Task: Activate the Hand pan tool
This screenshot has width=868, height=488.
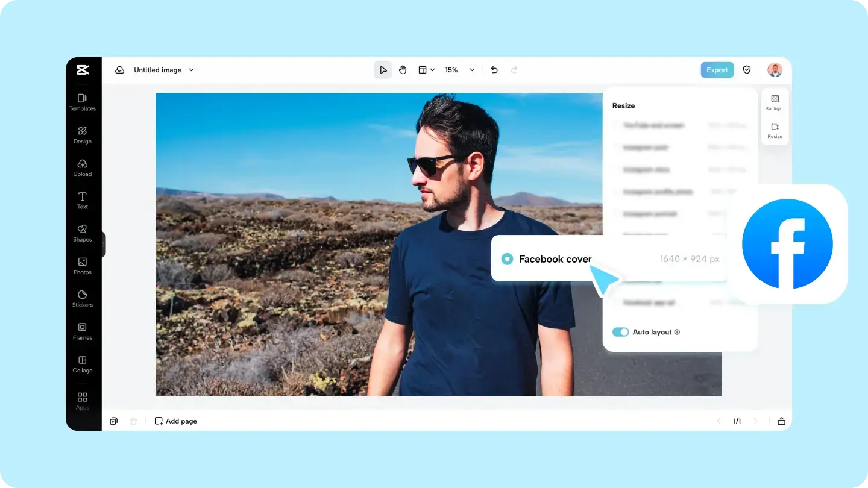Action: (403, 70)
